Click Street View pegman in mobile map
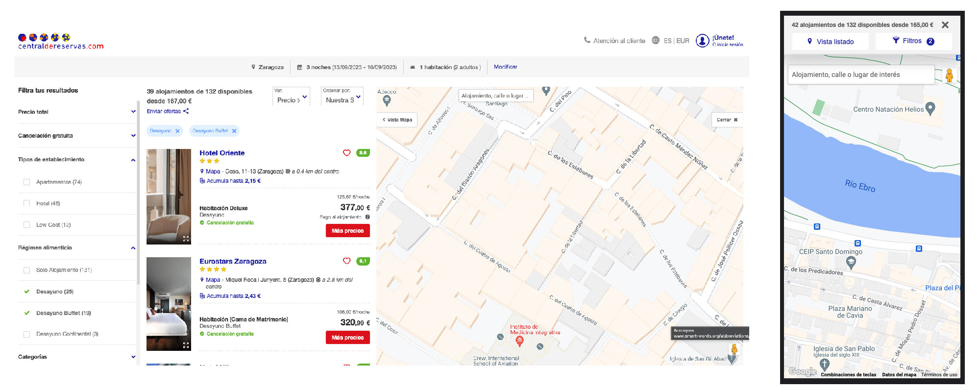The image size is (980, 392). tap(949, 75)
